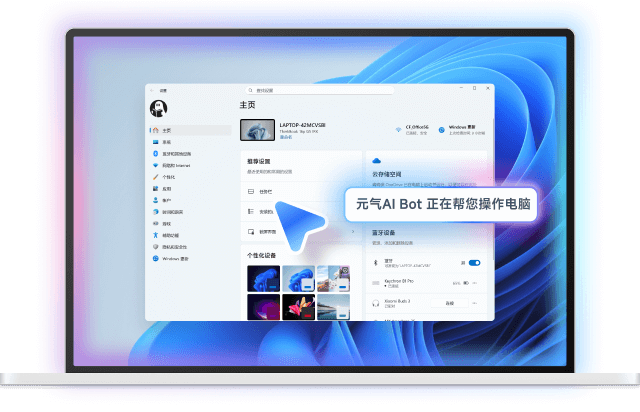This screenshot has width=640, height=412.
Task: Select the 主页 (Home) sidebar item
Action: pyautogui.click(x=166, y=130)
